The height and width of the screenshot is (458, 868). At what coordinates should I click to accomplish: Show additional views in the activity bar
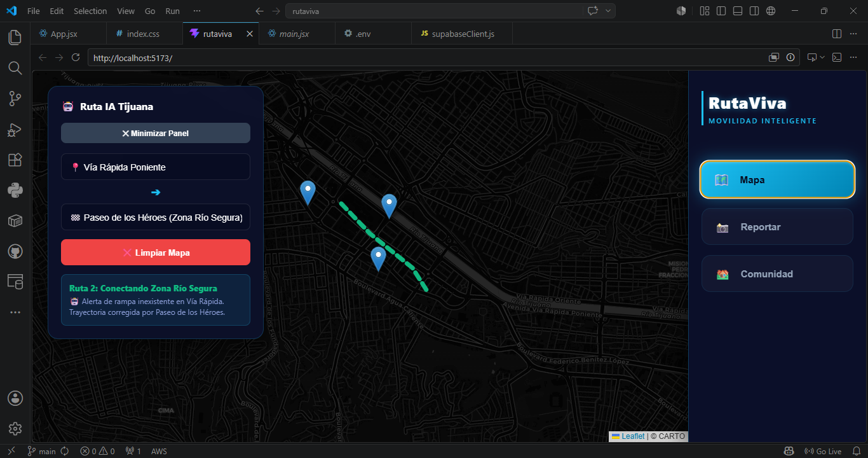click(15, 312)
